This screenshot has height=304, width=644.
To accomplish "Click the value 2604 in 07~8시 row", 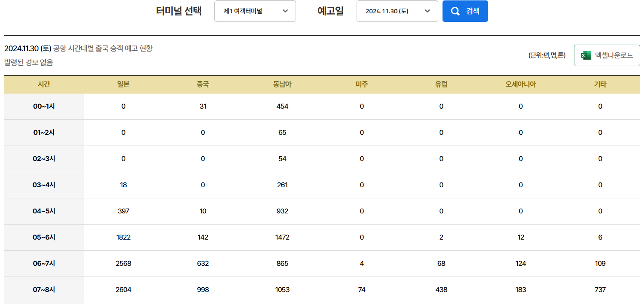I will [123, 290].
